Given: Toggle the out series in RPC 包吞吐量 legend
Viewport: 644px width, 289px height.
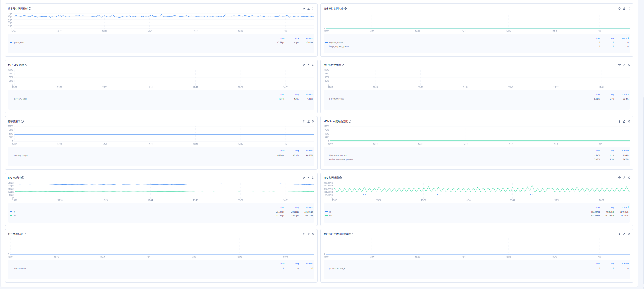Looking at the screenshot, I should pyautogui.click(x=330, y=216).
